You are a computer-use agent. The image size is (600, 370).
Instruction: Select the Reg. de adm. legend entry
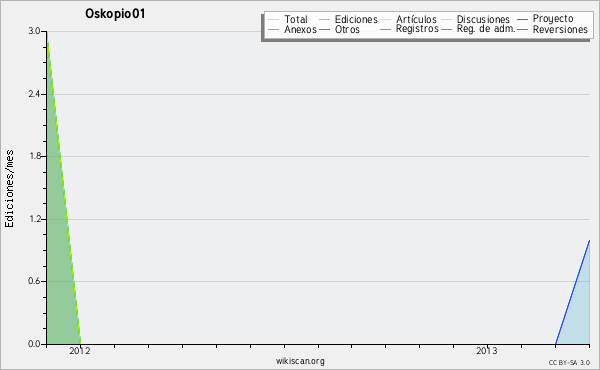(x=478, y=29)
